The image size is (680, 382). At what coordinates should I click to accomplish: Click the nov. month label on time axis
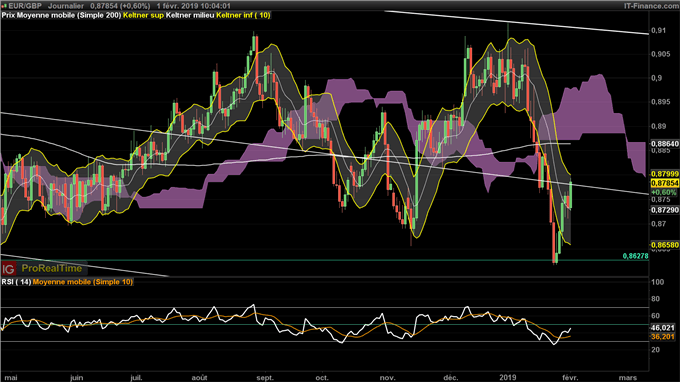click(387, 378)
